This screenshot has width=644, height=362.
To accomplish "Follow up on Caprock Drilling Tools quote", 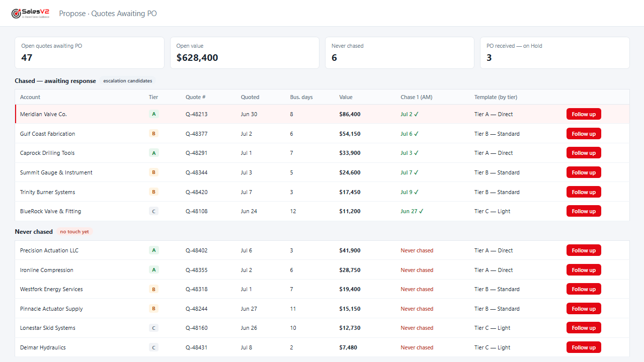I will tap(584, 153).
